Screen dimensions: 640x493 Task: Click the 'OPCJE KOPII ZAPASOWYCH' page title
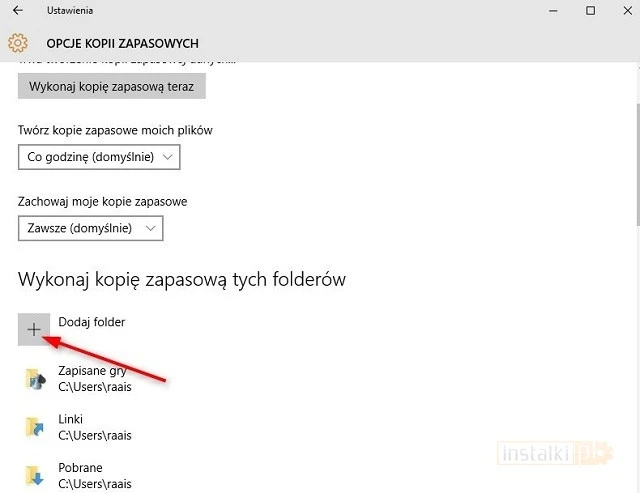tap(121, 43)
